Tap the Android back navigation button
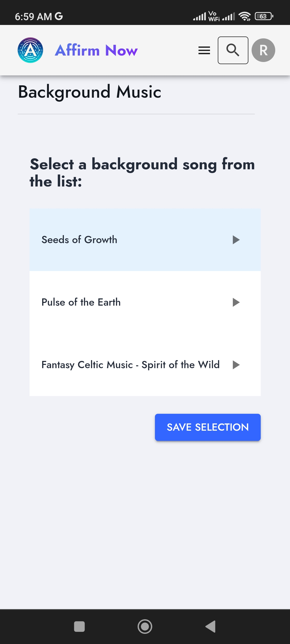The width and height of the screenshot is (290, 644). pyautogui.click(x=211, y=627)
